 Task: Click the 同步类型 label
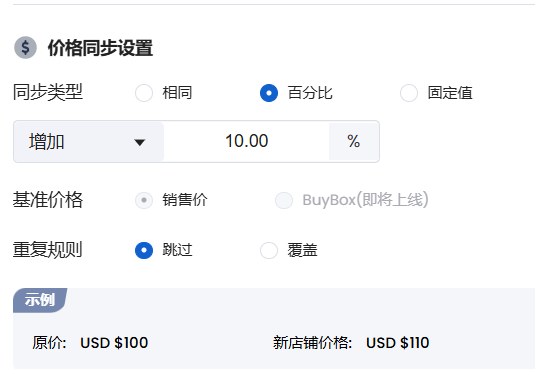click(48, 92)
